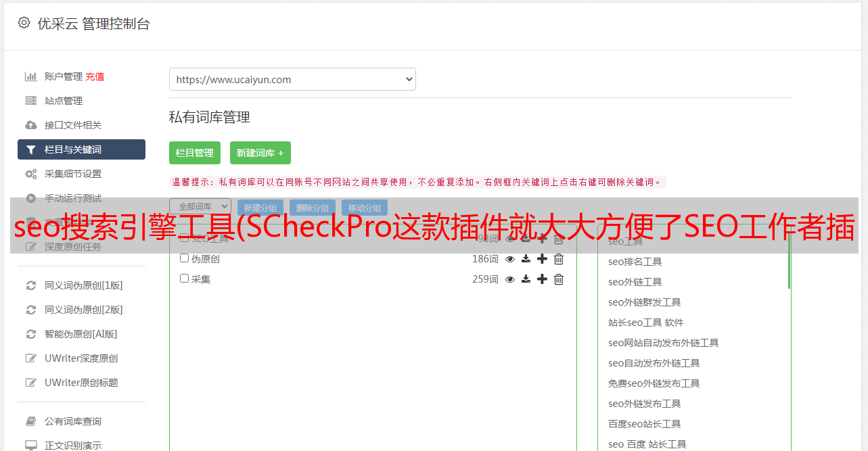
Task: Click the 新建分组 button
Action: 260,208
